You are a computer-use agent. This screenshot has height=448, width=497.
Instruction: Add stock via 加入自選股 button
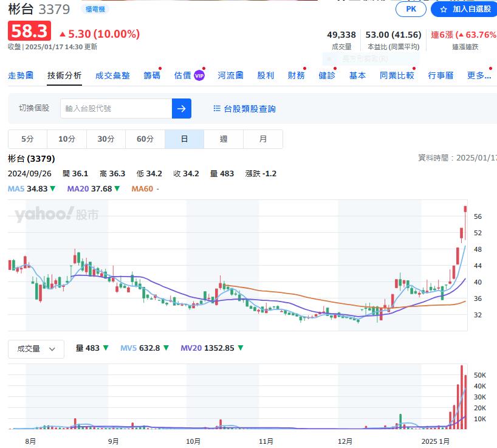click(x=464, y=9)
